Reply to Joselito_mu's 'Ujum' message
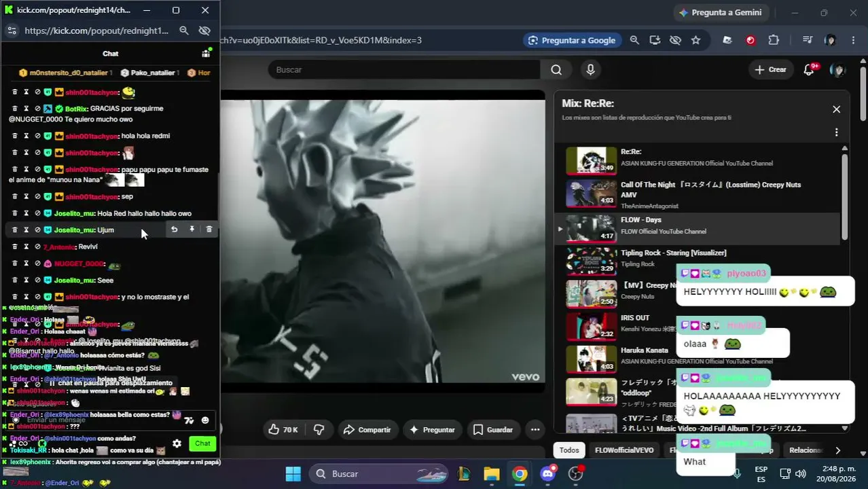The image size is (868, 489). pos(174,230)
